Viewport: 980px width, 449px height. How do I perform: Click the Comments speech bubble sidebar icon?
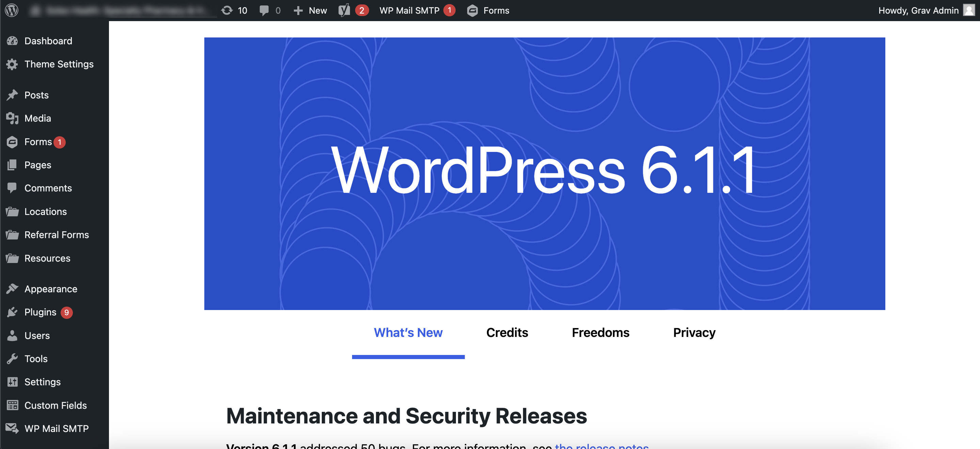(12, 188)
